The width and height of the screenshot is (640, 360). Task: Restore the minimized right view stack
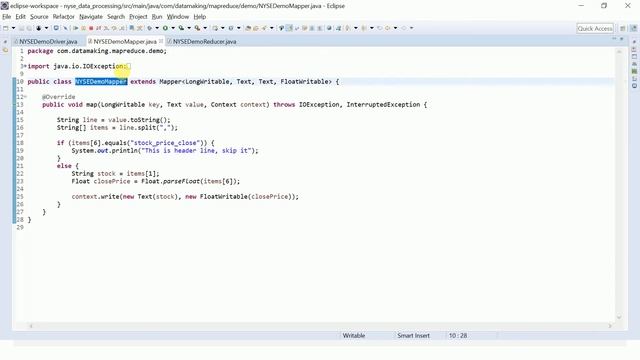point(634,42)
